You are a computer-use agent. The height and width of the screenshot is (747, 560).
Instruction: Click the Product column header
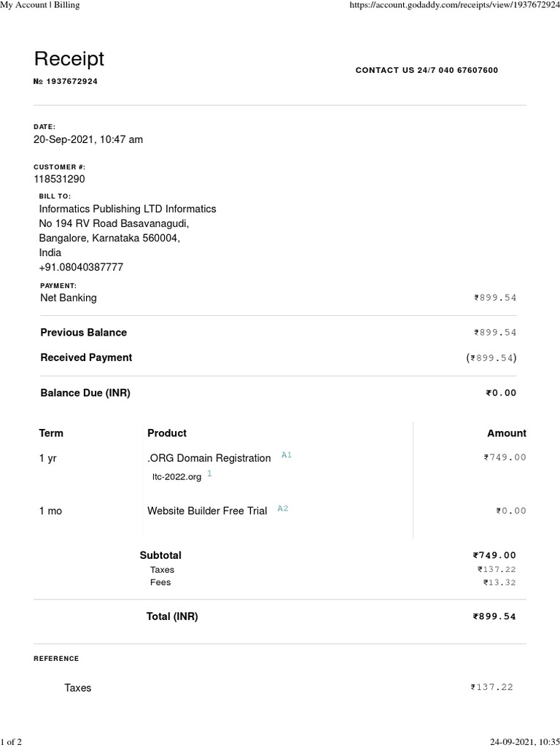coord(167,433)
